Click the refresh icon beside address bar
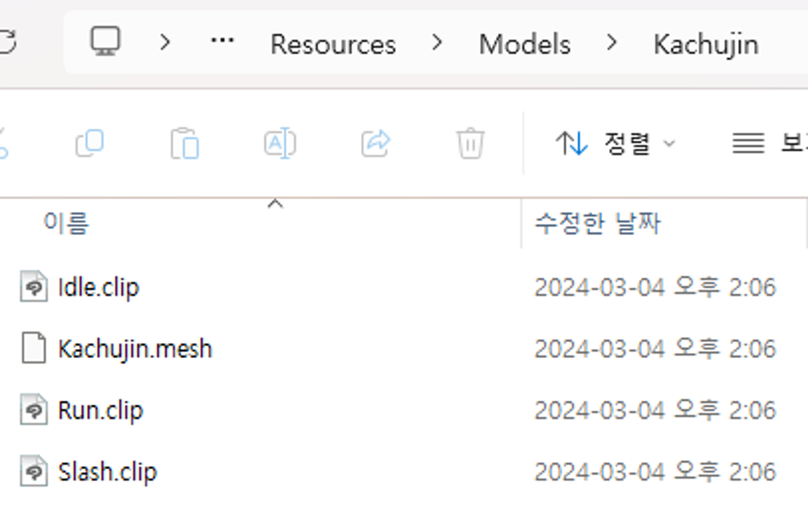This screenshot has height=532, width=808. point(7,42)
